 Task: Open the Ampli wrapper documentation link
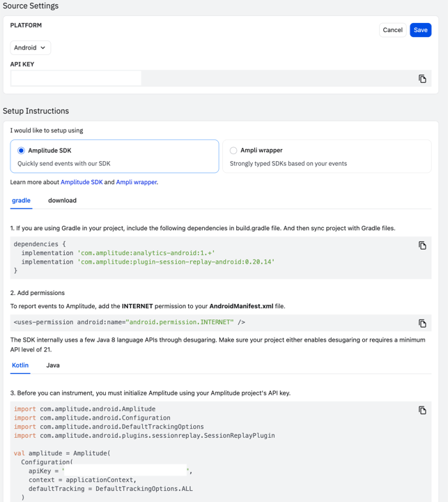tap(137, 182)
